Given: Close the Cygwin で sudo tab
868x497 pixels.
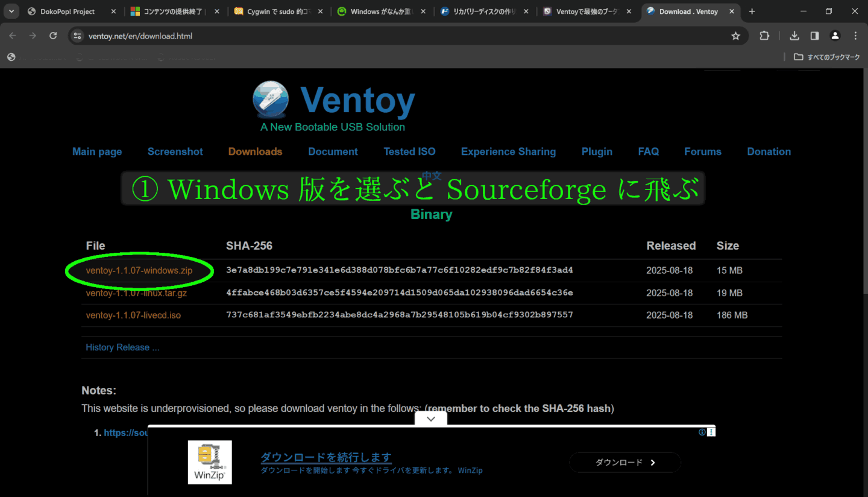Looking at the screenshot, I should tap(320, 11).
